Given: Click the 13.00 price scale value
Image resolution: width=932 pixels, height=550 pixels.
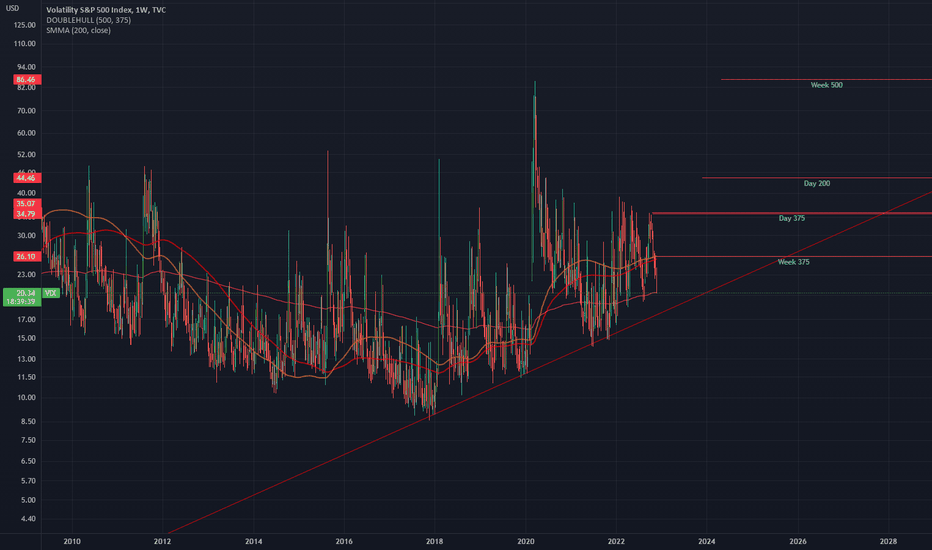Looking at the screenshot, I should click(26, 359).
